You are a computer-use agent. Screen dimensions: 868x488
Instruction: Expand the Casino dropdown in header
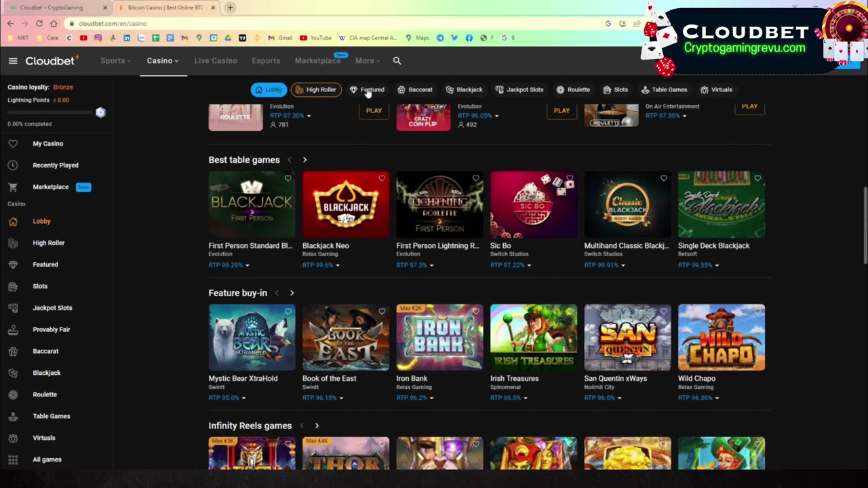tap(163, 61)
